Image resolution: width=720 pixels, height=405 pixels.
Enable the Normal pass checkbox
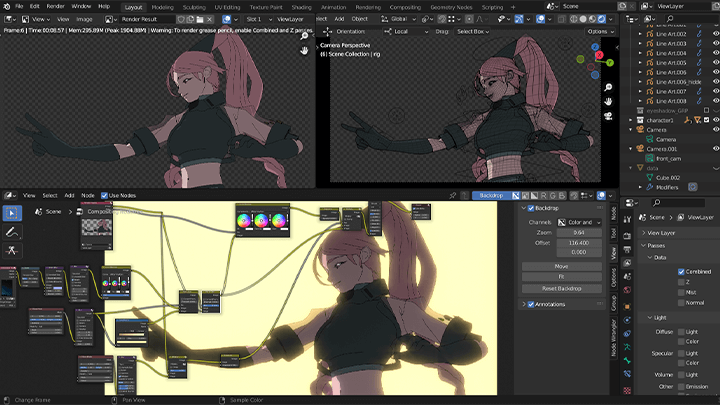[x=681, y=303]
